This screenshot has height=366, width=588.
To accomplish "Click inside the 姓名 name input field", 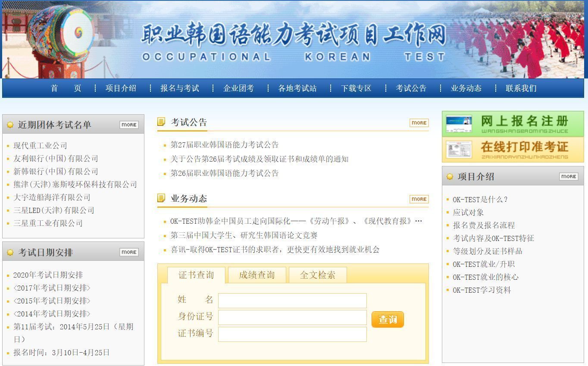I will click(292, 300).
